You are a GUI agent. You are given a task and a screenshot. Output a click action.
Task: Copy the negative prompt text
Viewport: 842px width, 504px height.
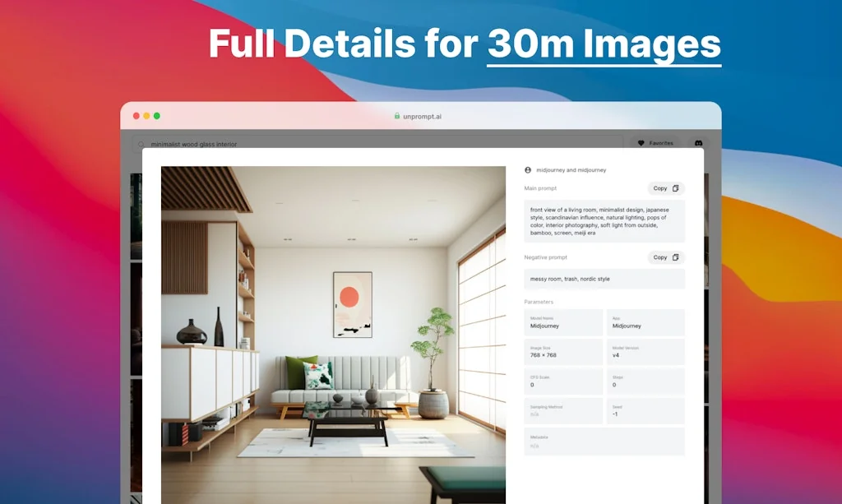[666, 257]
